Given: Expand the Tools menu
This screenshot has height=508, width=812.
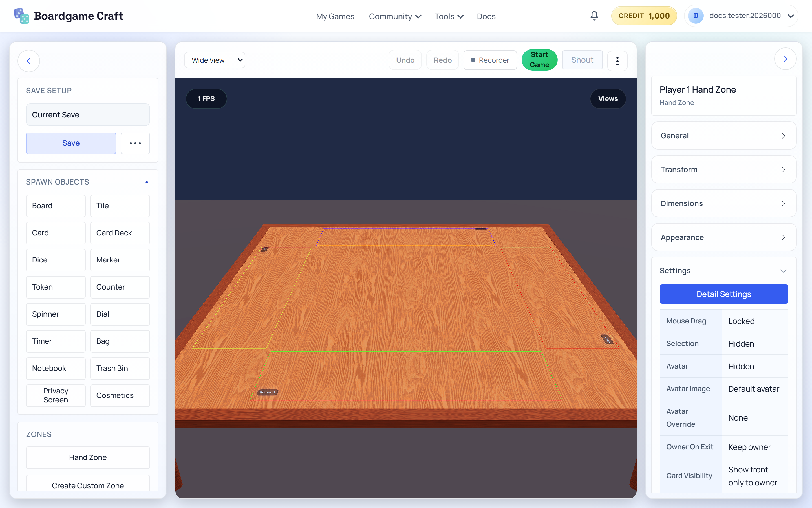Looking at the screenshot, I should click(x=449, y=16).
